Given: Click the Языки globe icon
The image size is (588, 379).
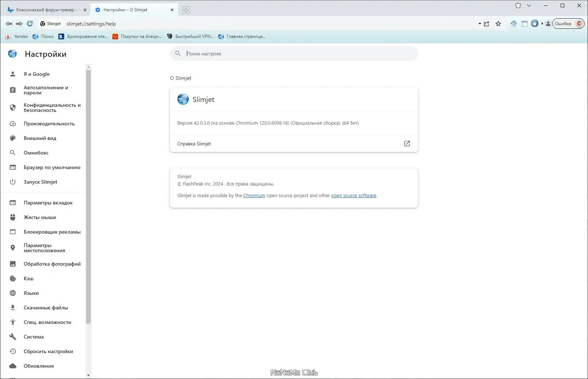Looking at the screenshot, I should pyautogui.click(x=13, y=293).
